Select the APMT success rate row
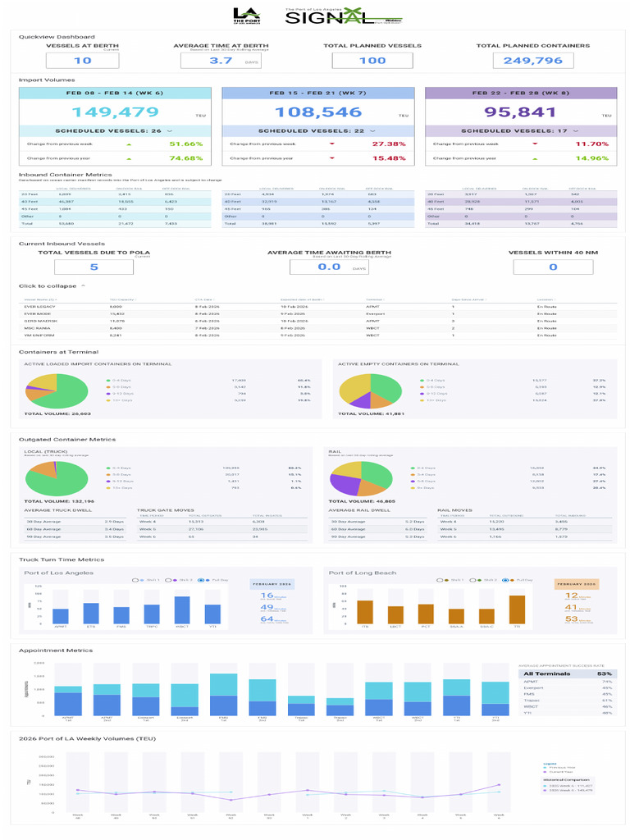The height and width of the screenshot is (840, 630). tap(568, 682)
